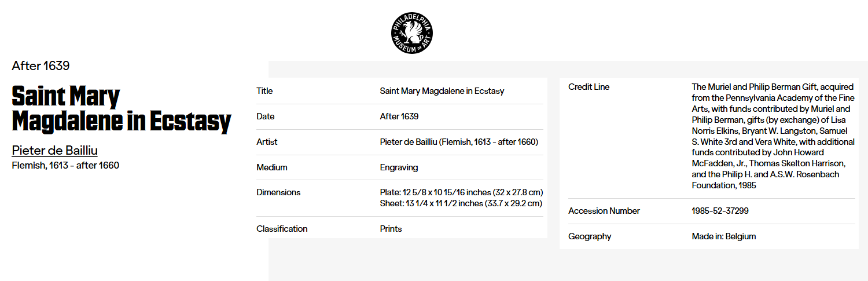Click accession number 1985-52-37299
The height and width of the screenshot is (281, 868).
coord(720,211)
